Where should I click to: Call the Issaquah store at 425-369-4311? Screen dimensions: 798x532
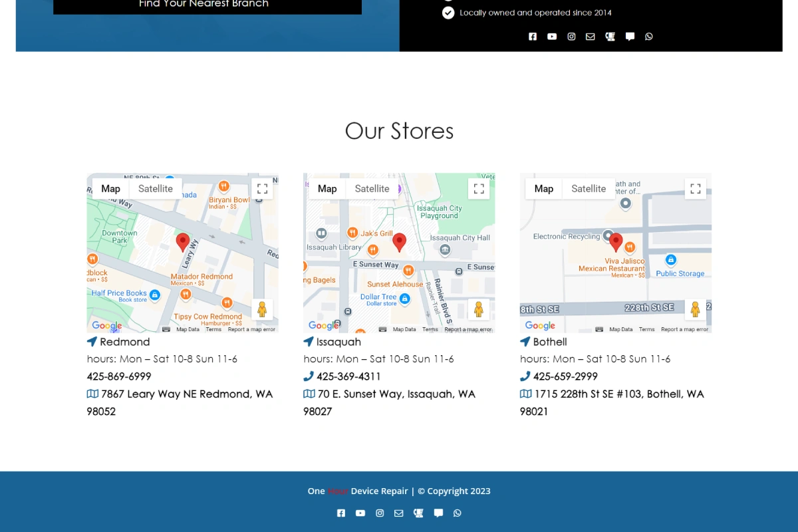point(348,376)
